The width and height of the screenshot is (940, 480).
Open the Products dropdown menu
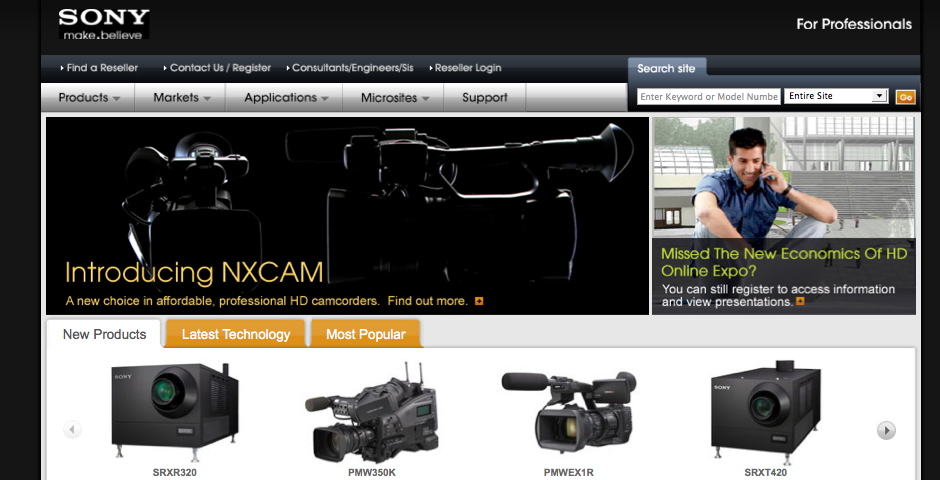89,97
